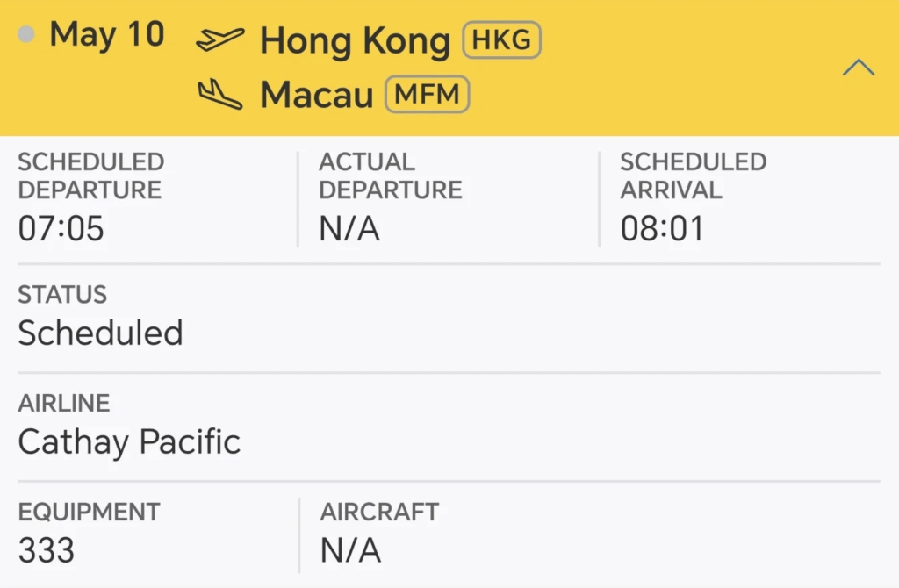Click scheduled arrival time 08:01
The image size is (899, 588).
[662, 229]
